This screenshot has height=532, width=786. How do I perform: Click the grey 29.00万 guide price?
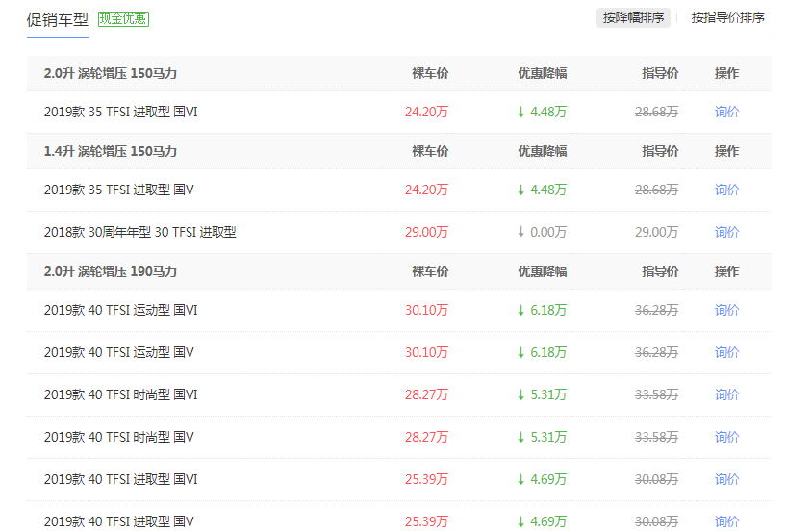(x=657, y=232)
